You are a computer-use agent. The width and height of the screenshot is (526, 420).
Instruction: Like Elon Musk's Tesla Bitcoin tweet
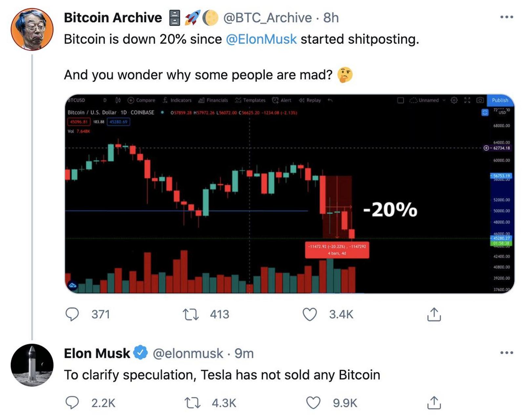[313, 403]
